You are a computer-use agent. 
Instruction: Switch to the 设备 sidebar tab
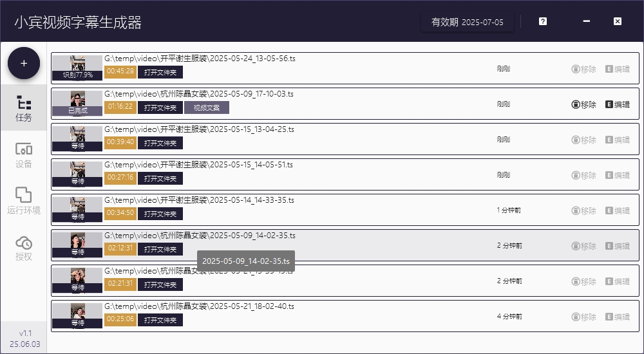24,155
